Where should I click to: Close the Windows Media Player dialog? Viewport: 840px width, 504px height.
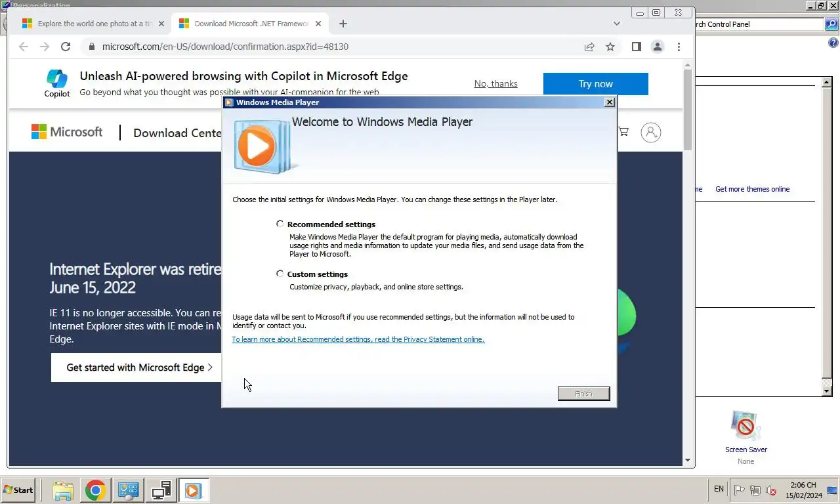coord(610,102)
